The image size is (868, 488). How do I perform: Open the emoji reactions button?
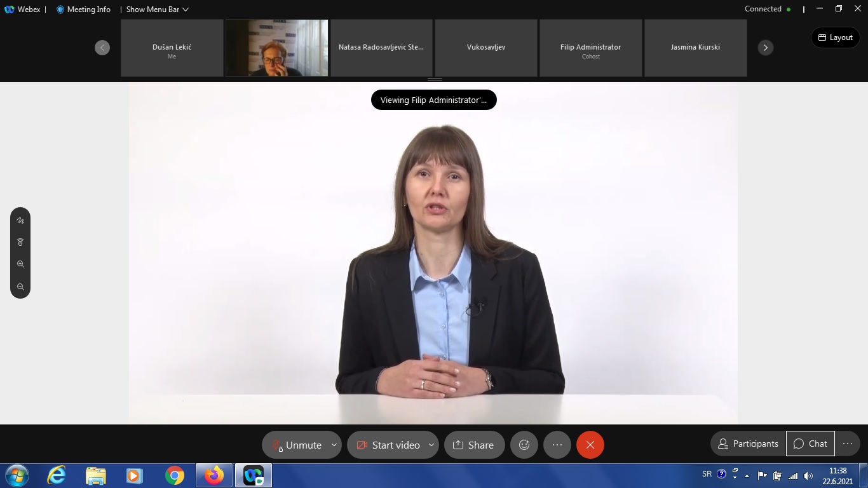(524, 445)
